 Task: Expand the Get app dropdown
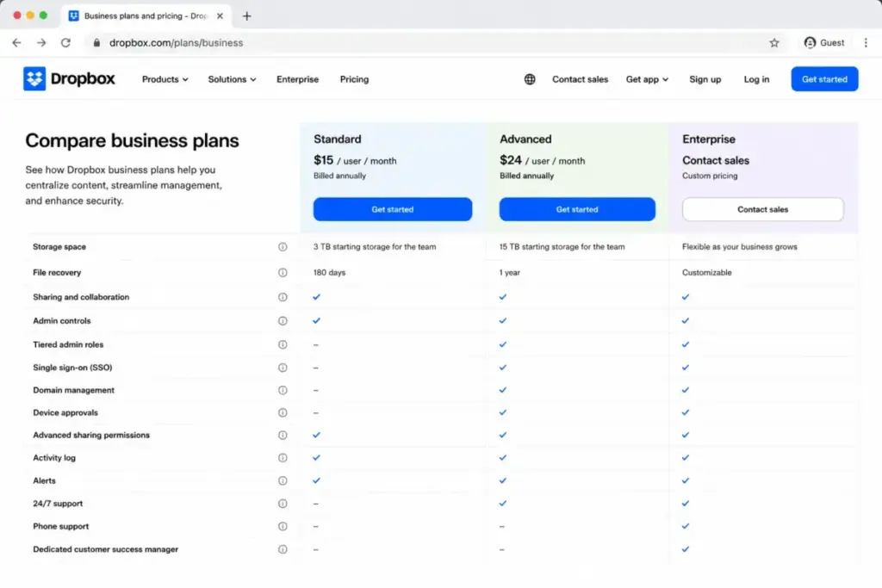(647, 79)
